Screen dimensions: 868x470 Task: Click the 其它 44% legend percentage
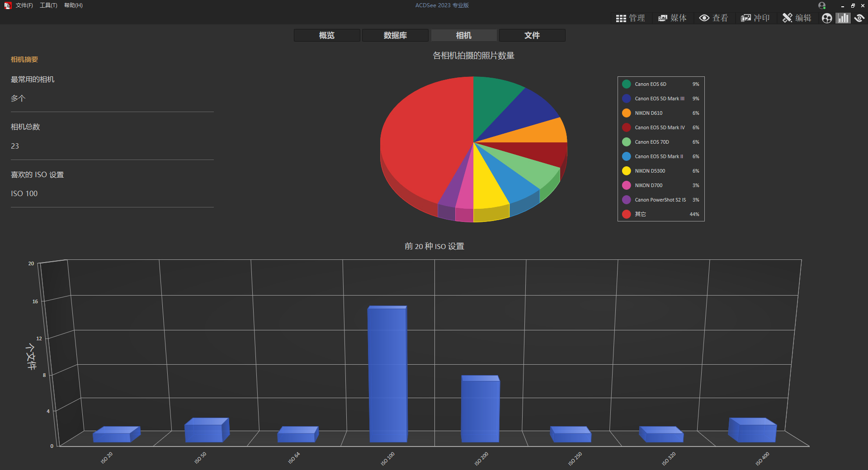[694, 214]
